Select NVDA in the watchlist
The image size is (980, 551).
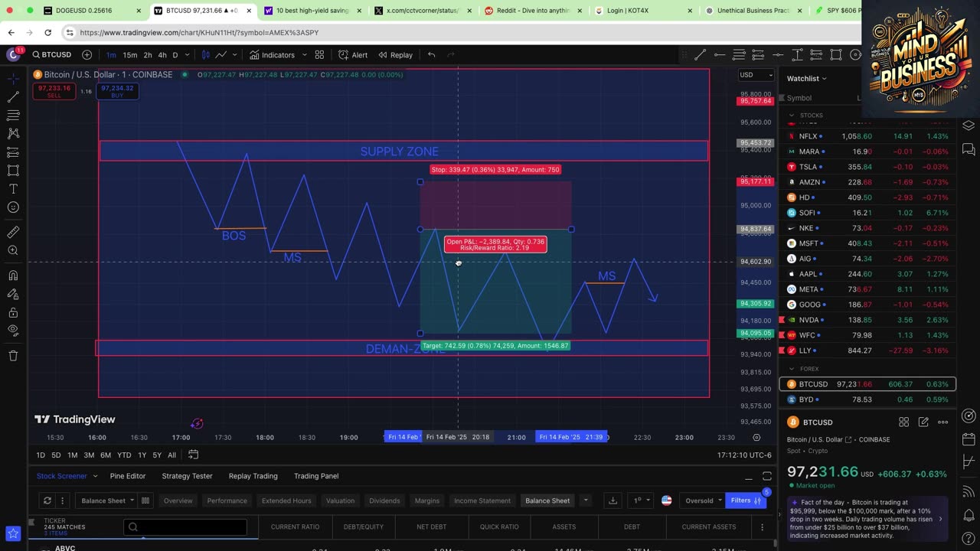pos(867,320)
